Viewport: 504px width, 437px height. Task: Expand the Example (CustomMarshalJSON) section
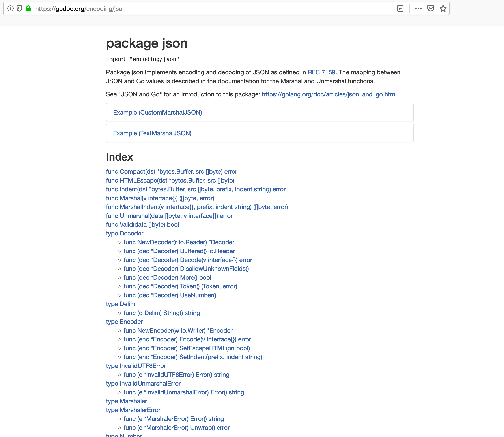click(x=157, y=112)
